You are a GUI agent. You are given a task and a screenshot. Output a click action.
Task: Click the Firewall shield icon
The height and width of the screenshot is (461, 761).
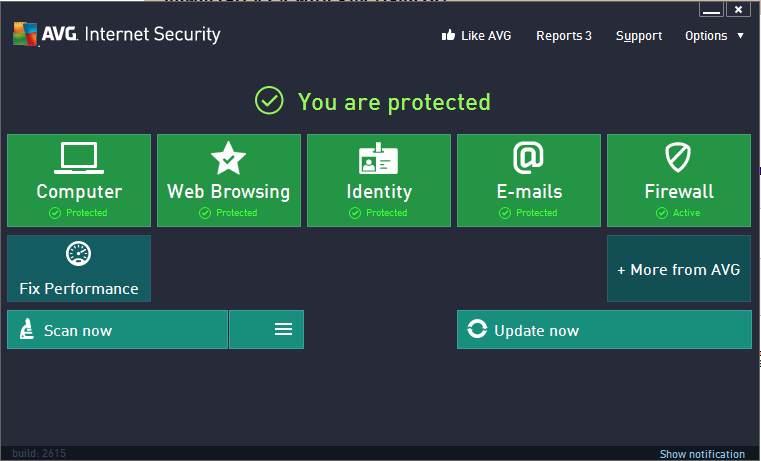coord(679,158)
